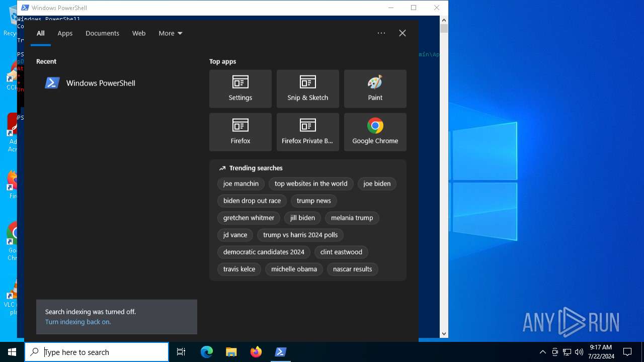Open Windows Start menu
644x362 pixels.
point(12,352)
